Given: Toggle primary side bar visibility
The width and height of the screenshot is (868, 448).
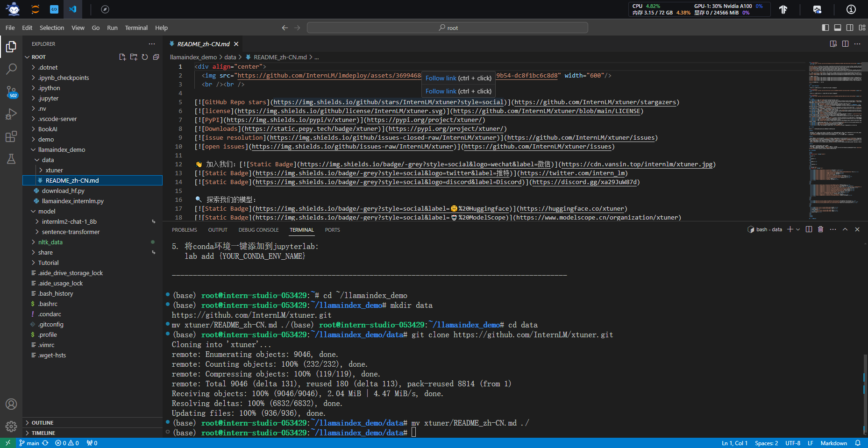Looking at the screenshot, I should (825, 28).
